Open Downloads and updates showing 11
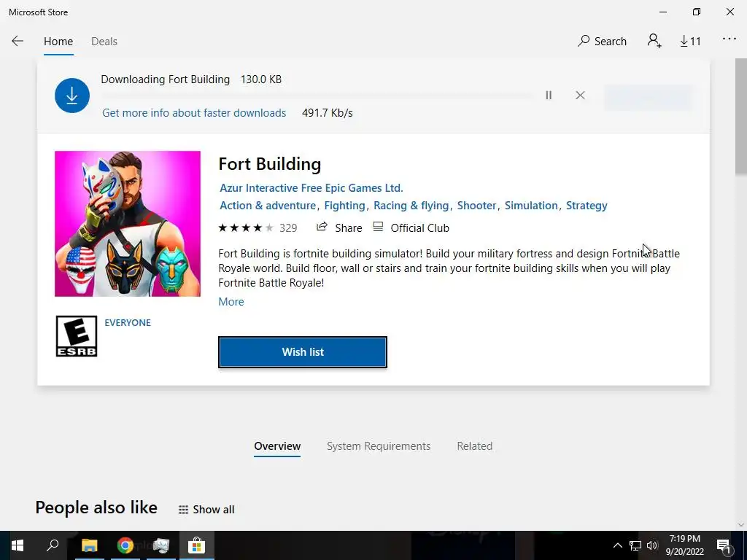 [690, 42]
